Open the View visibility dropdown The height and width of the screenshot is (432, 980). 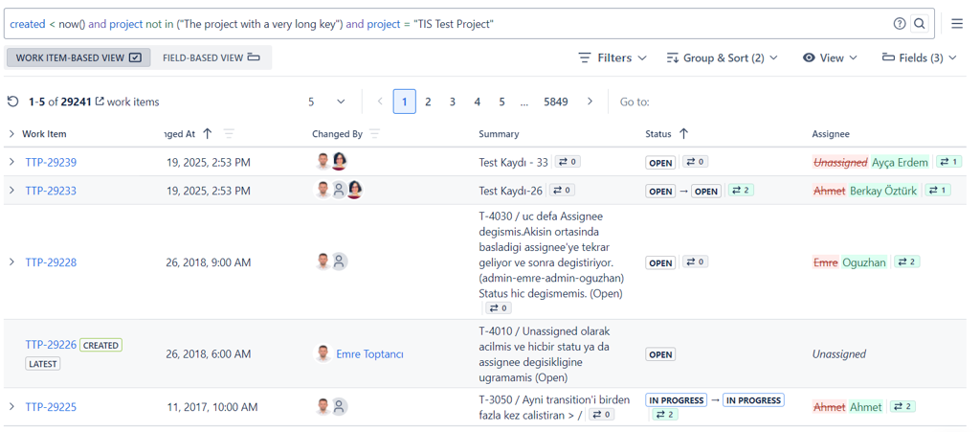point(830,57)
